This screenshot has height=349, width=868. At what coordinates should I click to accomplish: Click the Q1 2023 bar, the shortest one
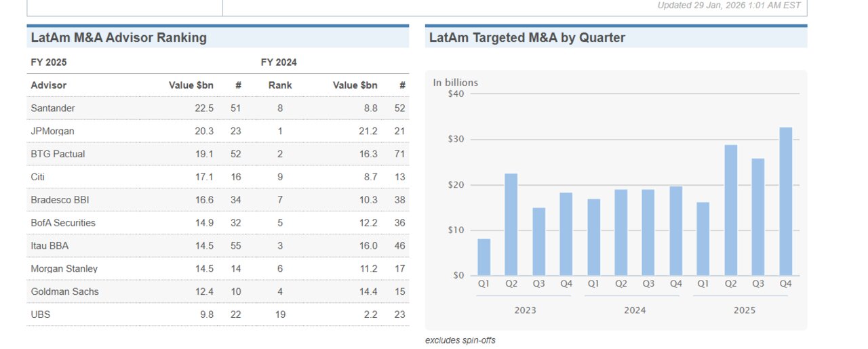pos(484,258)
